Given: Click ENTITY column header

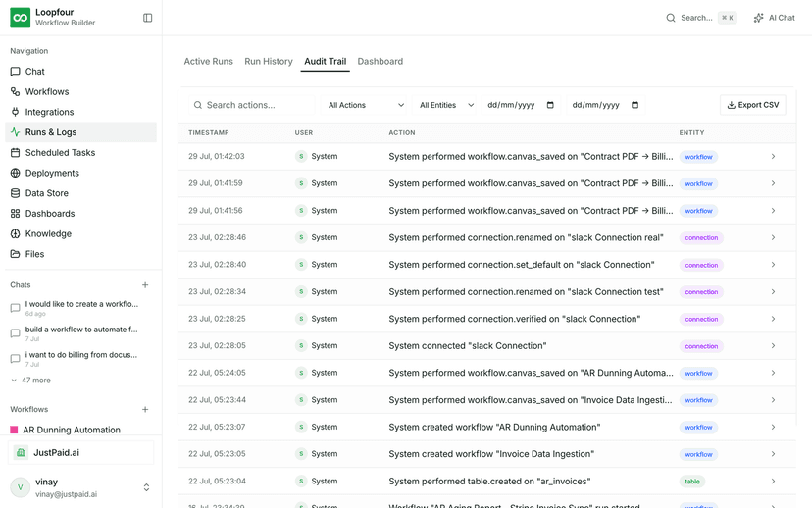Looking at the screenshot, I should point(691,133).
